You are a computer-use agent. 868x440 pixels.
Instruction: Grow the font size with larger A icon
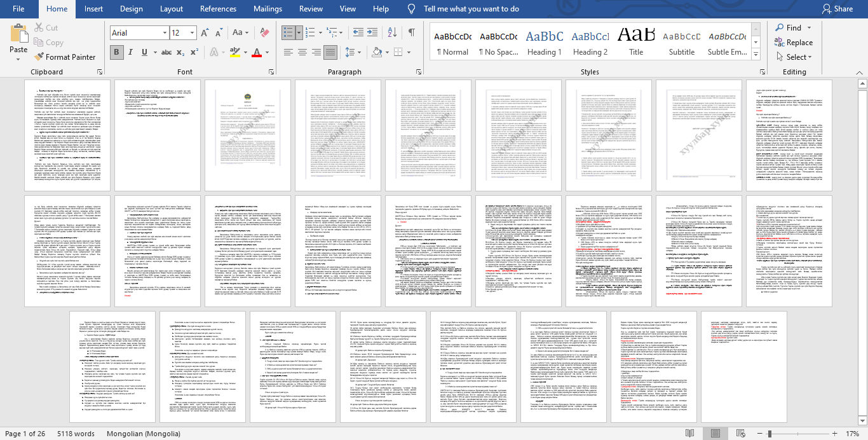[205, 33]
